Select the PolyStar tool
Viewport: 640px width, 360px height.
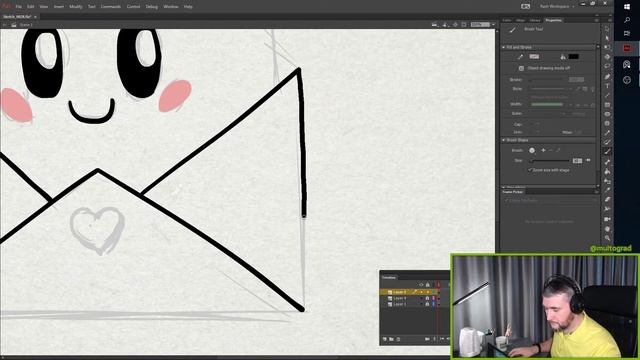(x=607, y=123)
